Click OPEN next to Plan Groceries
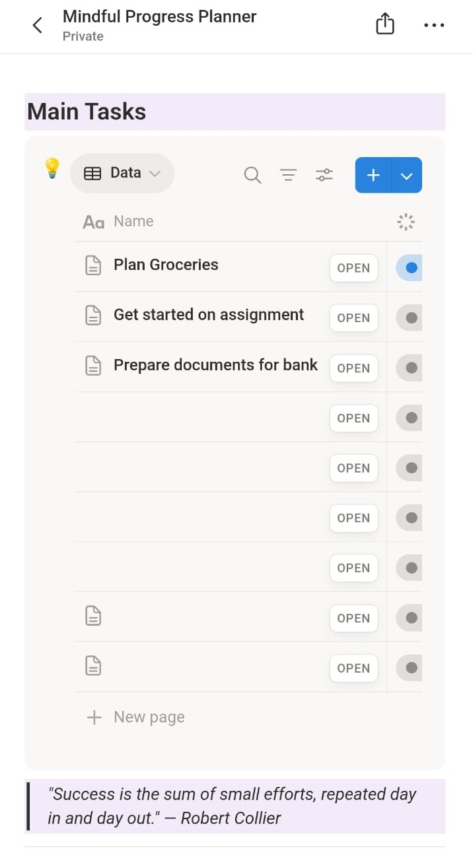The width and height of the screenshot is (473, 868). (x=353, y=268)
